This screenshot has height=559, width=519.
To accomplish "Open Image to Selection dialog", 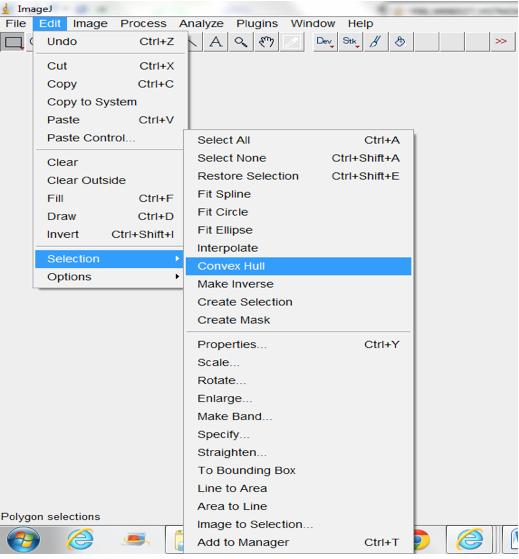I will [x=298, y=524].
